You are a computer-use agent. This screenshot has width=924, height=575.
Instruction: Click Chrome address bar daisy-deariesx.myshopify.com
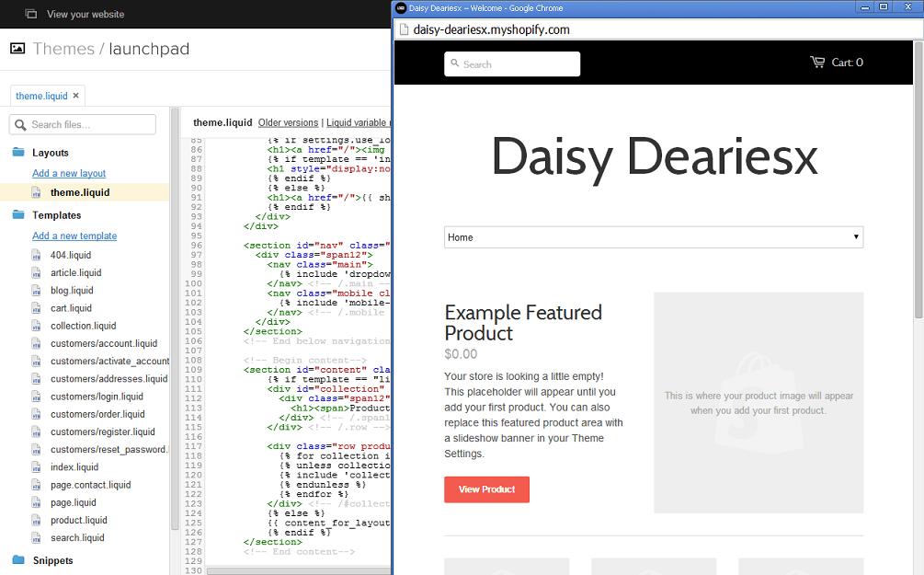(x=491, y=29)
